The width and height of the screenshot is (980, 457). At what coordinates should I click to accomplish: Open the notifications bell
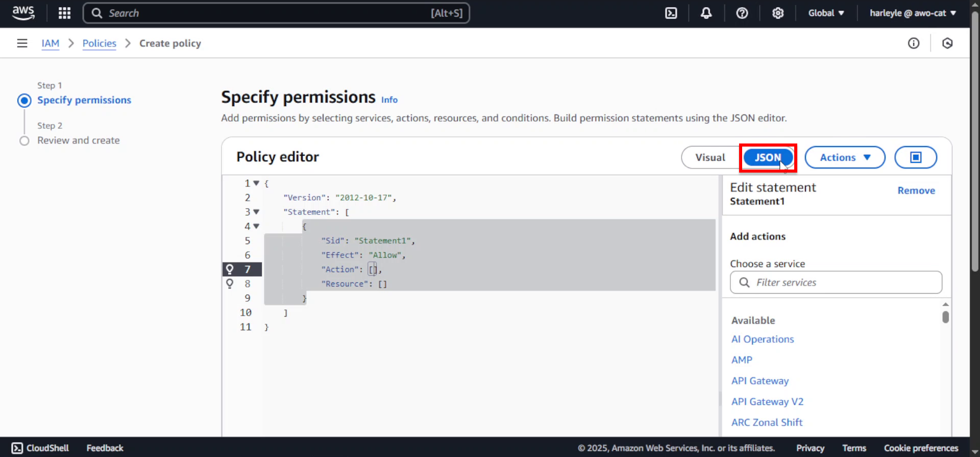tap(706, 13)
